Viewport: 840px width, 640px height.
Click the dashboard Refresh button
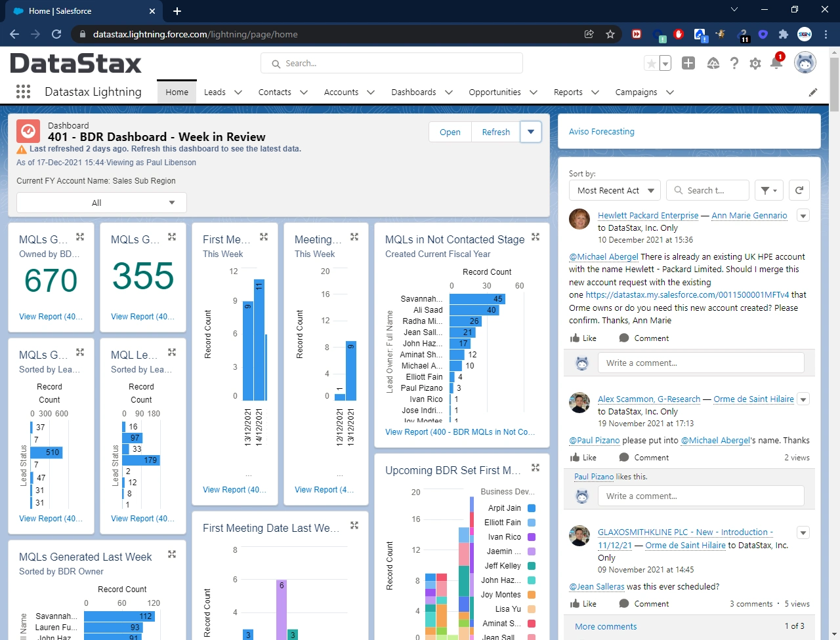496,132
